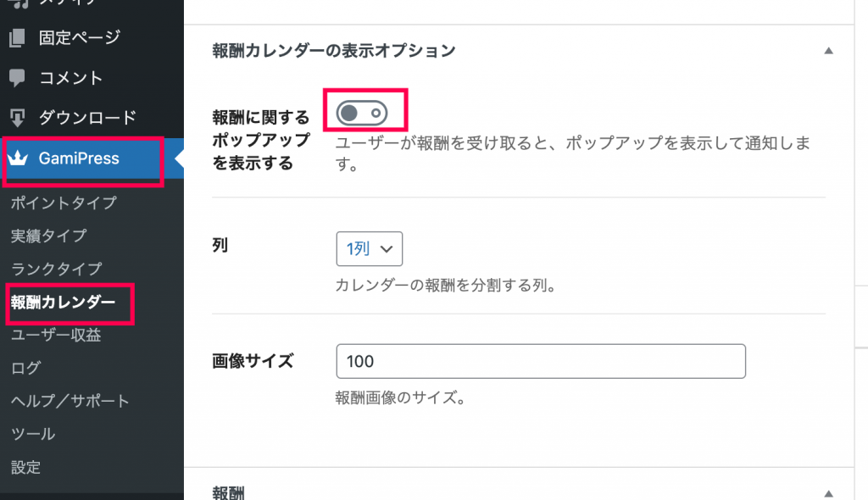Viewport: 868px width, 500px height.
Task: Click the ダウンロード download icon
Action: click(17, 118)
